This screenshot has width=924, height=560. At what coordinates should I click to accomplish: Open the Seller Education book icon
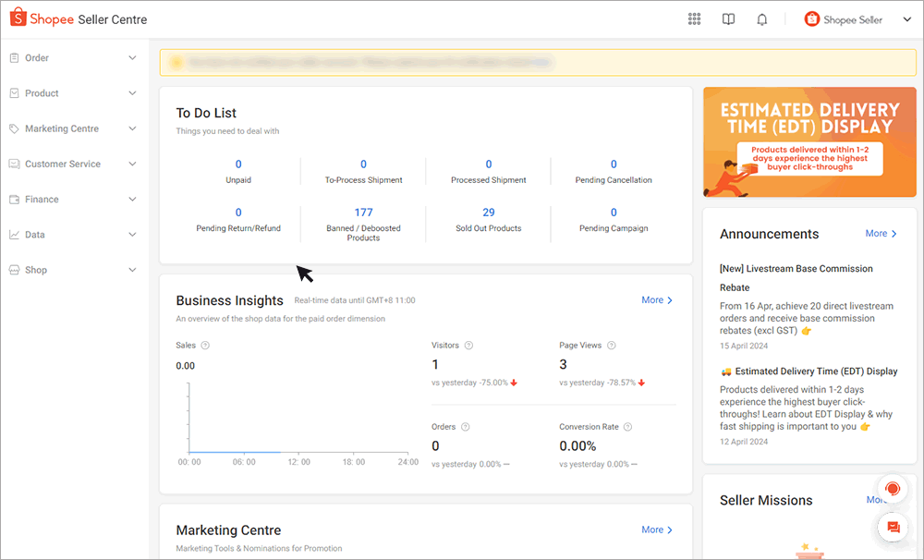728,19
